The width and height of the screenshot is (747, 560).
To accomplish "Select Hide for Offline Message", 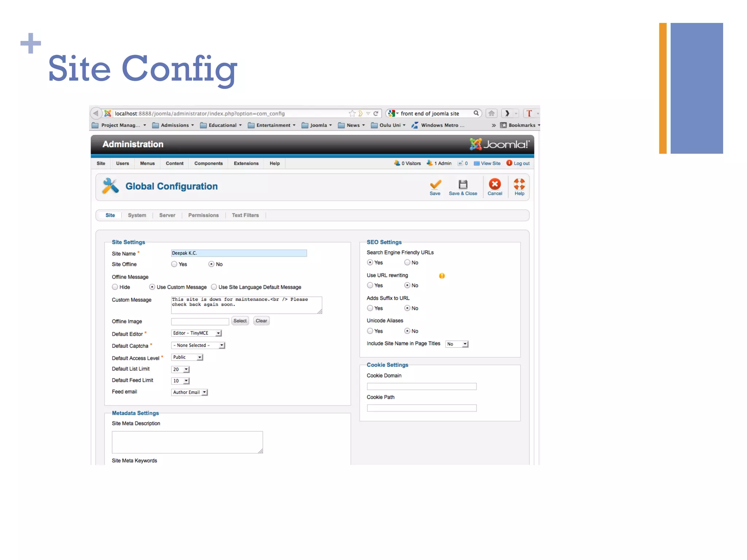I will (x=115, y=287).
